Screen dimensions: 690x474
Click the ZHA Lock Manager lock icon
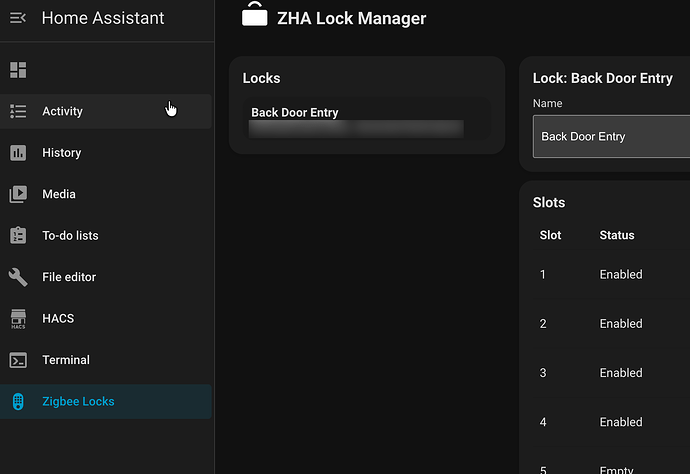point(255,15)
